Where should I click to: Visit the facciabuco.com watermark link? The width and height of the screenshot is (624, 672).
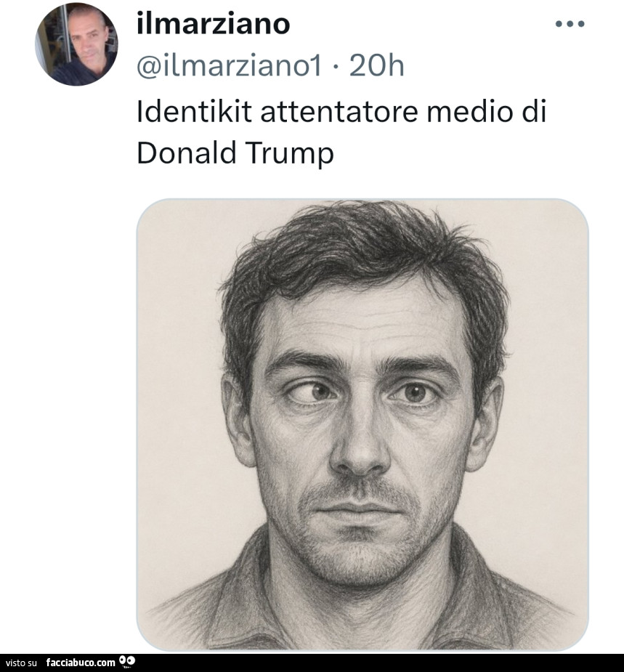point(81,663)
